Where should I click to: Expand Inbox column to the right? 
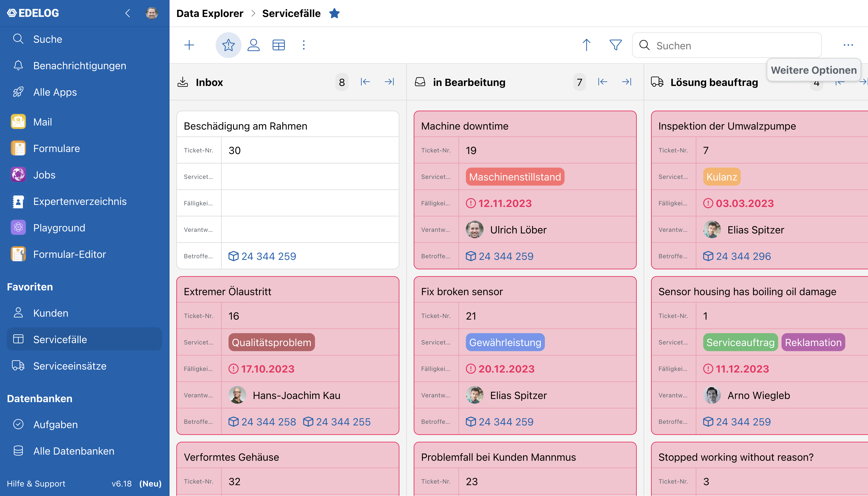click(x=389, y=82)
